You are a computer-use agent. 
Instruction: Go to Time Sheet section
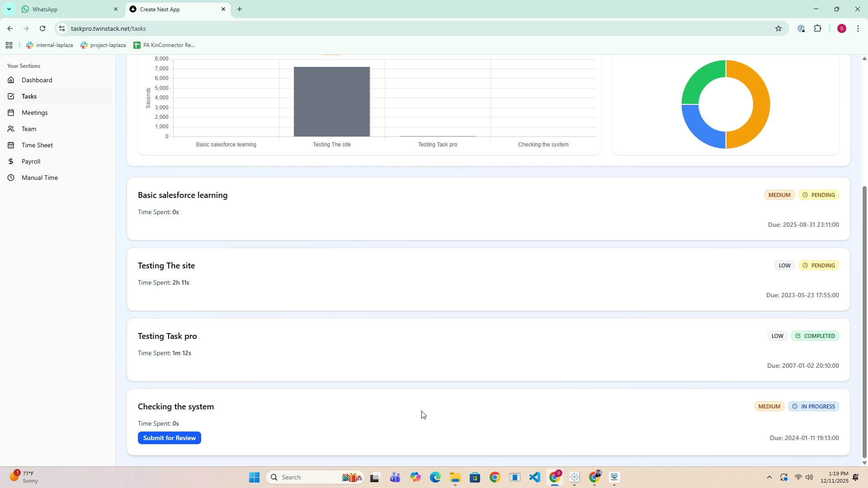(x=37, y=145)
